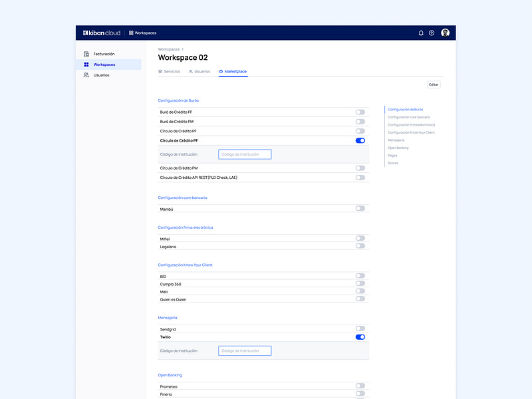Viewport: 532px width, 399px height.
Task: Enable the Buró de Crédito PF toggle
Action: [x=360, y=112]
